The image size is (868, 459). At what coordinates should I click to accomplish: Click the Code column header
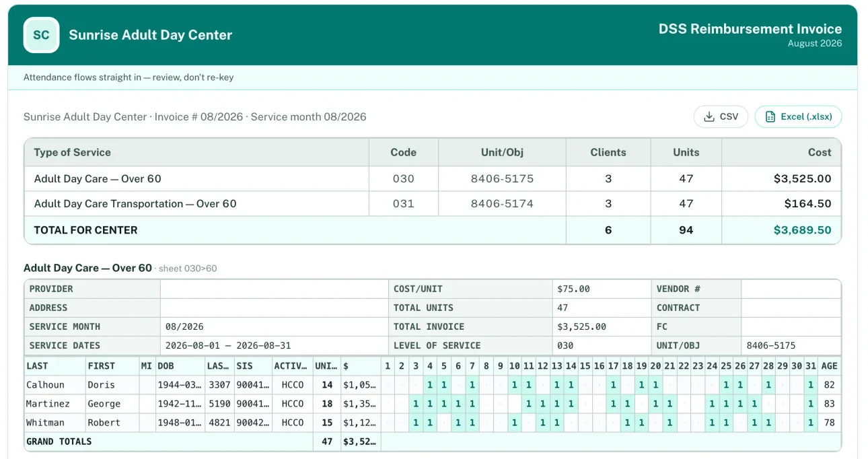[x=403, y=152]
